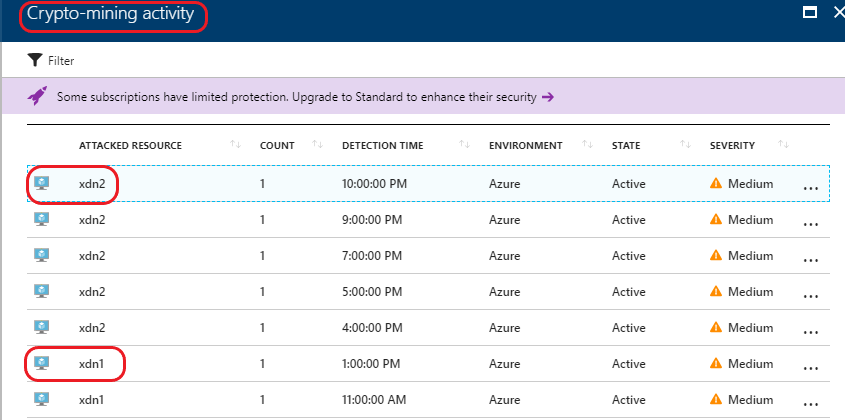Viewport: 845px width, 420px height.
Task: Click VM icon for xdn1 1:00:00 PM alert
Action: (41, 363)
